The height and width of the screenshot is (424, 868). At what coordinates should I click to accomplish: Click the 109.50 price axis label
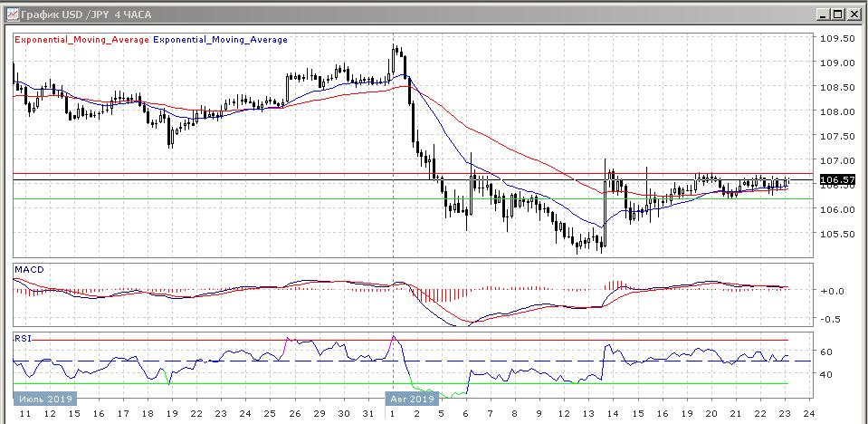[836, 39]
